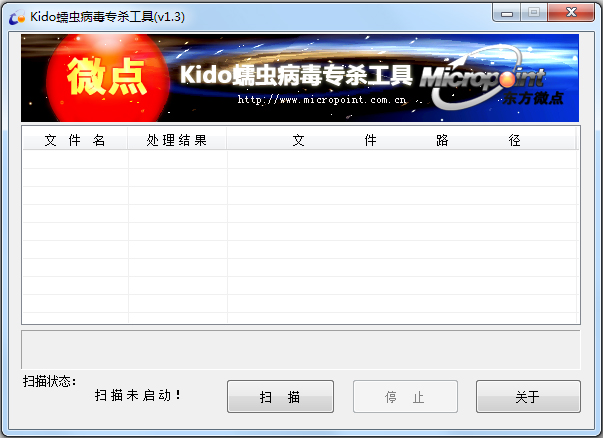The image size is (603, 438).
Task: Click the empty message panel below the list
Action: (301, 350)
